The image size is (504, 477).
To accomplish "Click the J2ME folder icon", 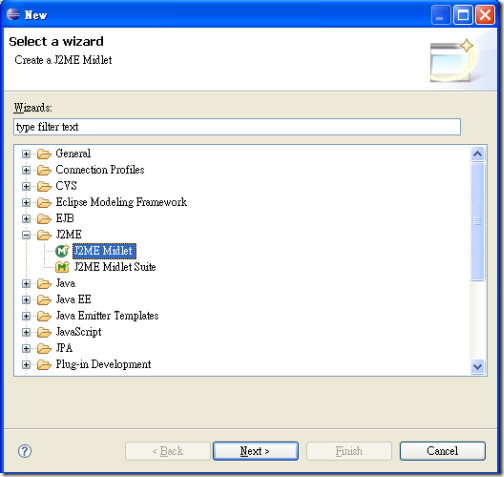I will [x=44, y=235].
